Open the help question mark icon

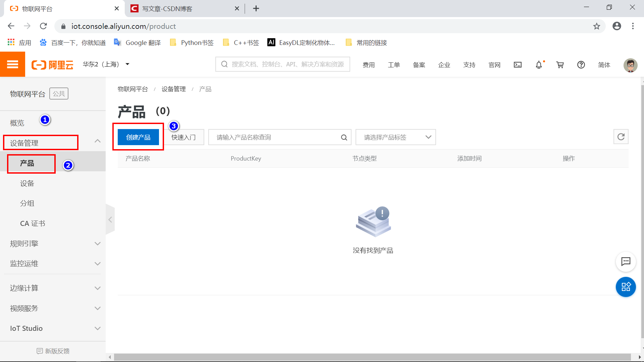(x=581, y=65)
